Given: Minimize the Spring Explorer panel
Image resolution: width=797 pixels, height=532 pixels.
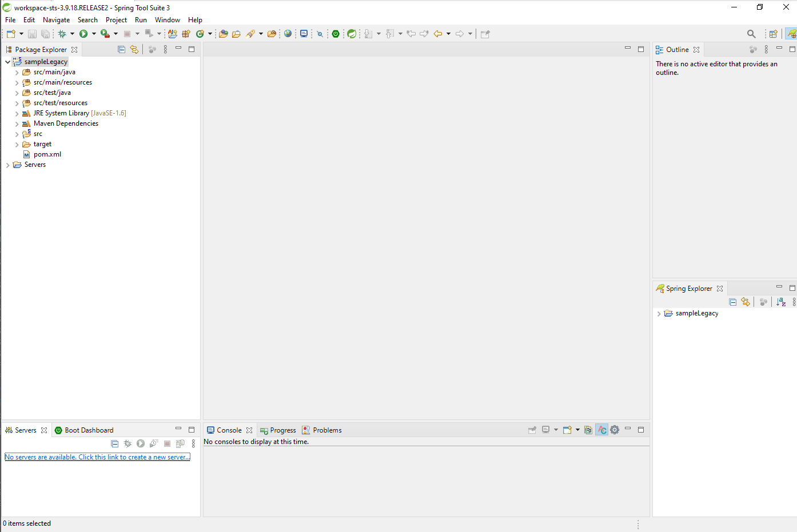Looking at the screenshot, I should pyautogui.click(x=779, y=287).
